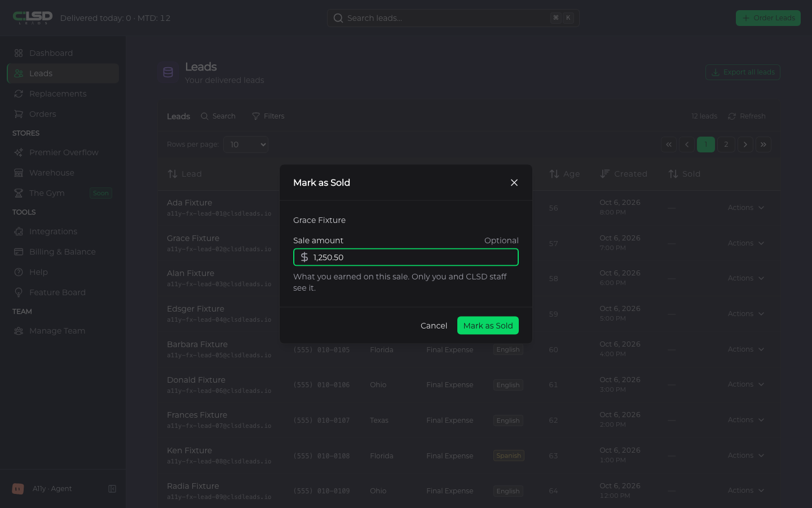
Task: Focus the Search leads box
Action: click(x=453, y=18)
